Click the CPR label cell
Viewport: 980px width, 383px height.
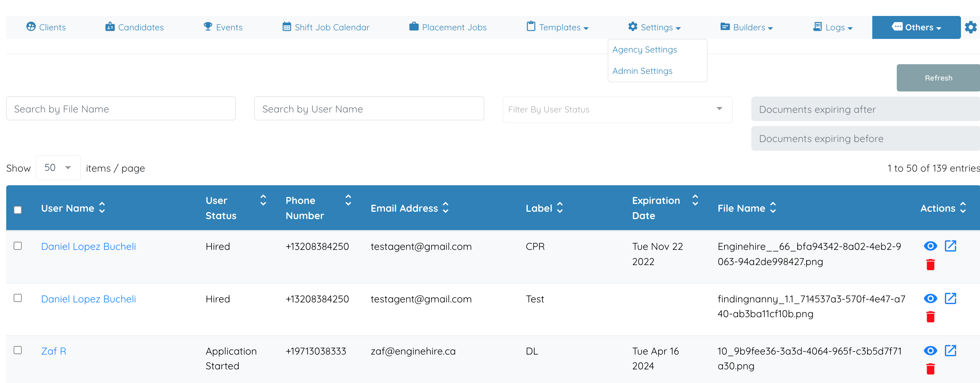coord(535,246)
